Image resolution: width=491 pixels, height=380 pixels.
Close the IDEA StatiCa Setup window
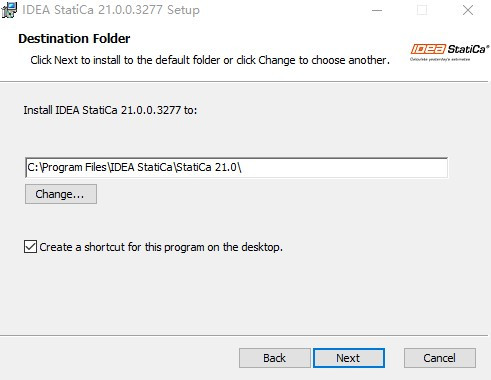[468, 10]
